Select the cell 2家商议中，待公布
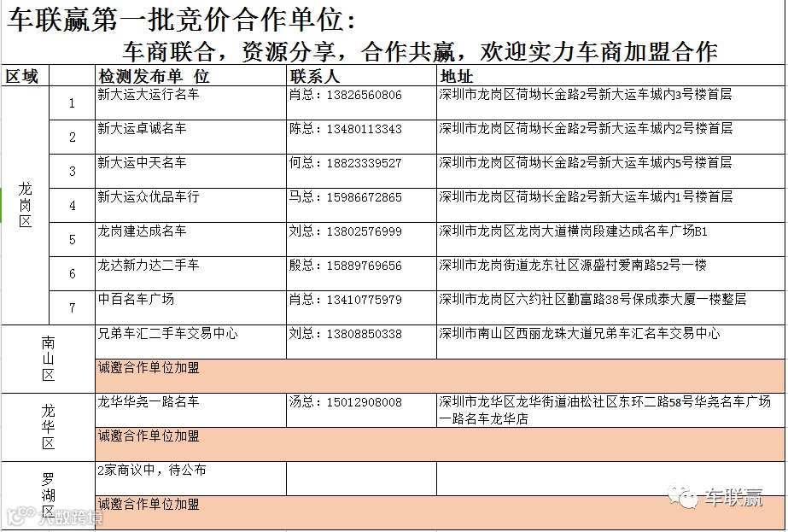Screen dimensions: 788x532 click(x=190, y=479)
